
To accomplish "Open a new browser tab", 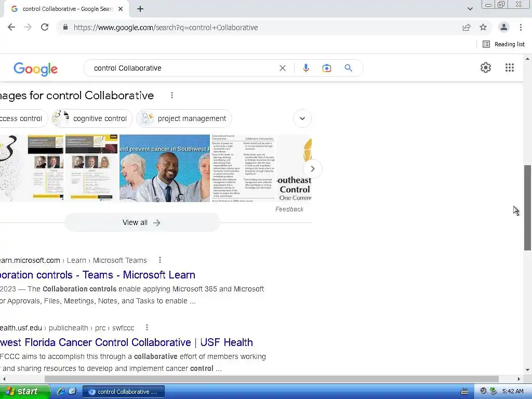I will 140,9.
